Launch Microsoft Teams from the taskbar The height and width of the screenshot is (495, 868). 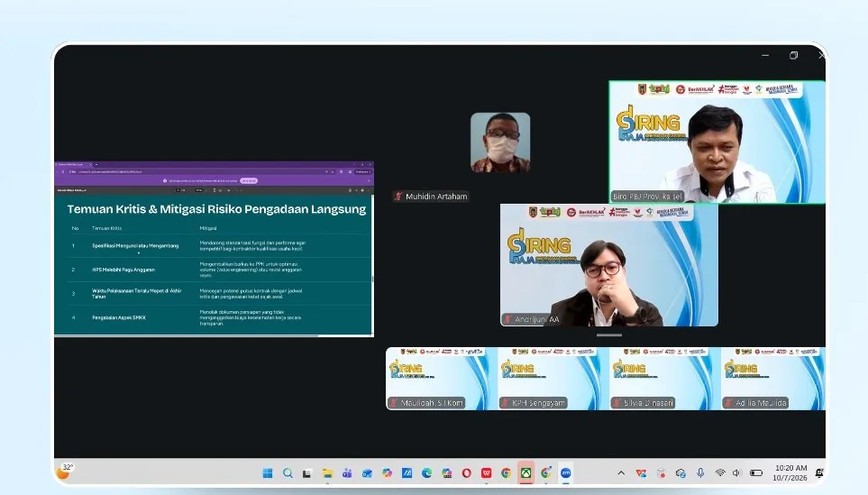click(x=347, y=472)
